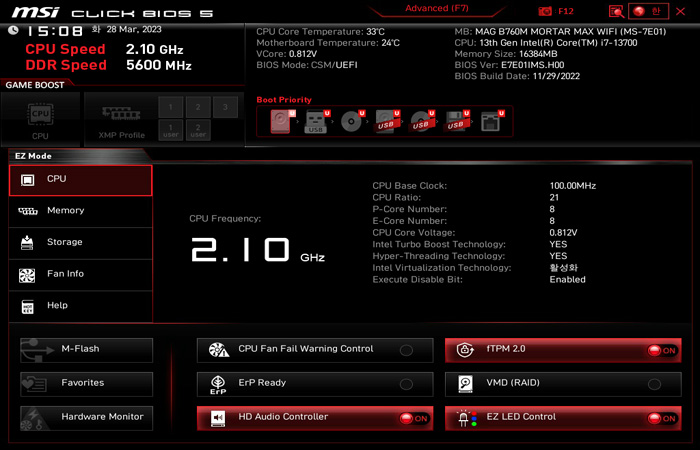Screen dimensions: 700x450
Task: Select XMP profile 2
Action: tap(198, 107)
